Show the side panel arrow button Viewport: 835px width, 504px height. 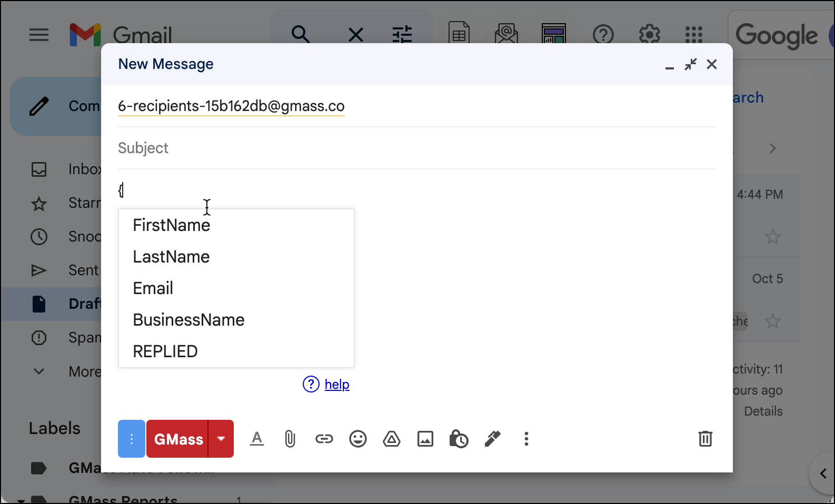tap(823, 473)
